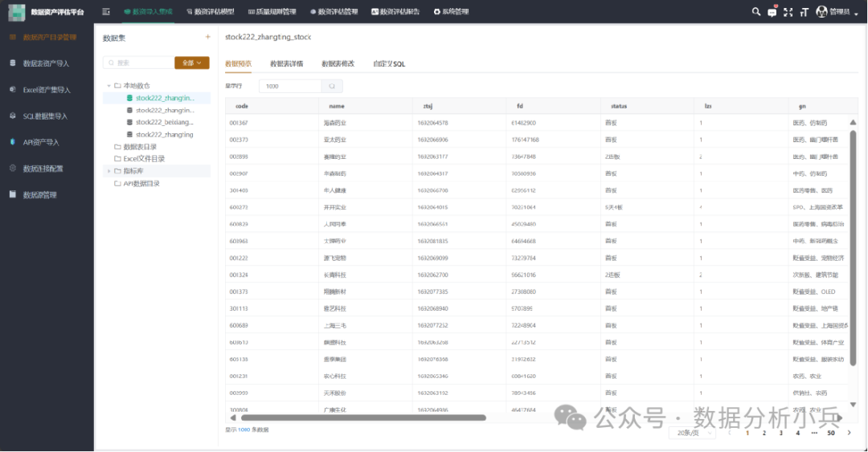Go to page 4
The height and width of the screenshot is (452, 868).
point(797,434)
